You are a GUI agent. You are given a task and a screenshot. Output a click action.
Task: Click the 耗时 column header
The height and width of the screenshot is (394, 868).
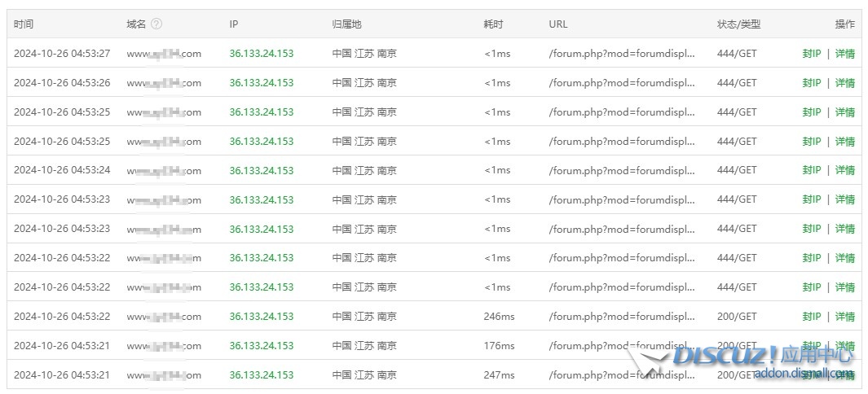coord(493,24)
